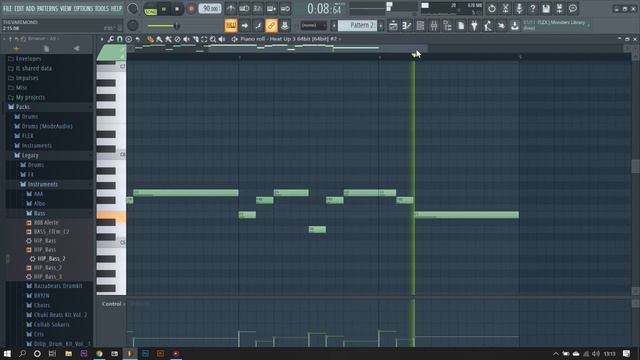
Task: Click the step editing mode icon
Action: (258, 25)
